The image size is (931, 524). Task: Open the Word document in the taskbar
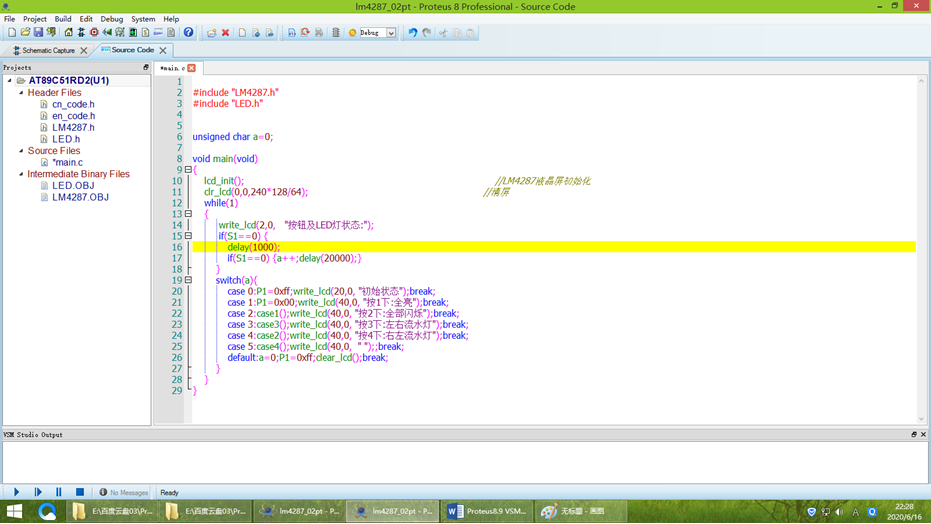(x=487, y=511)
